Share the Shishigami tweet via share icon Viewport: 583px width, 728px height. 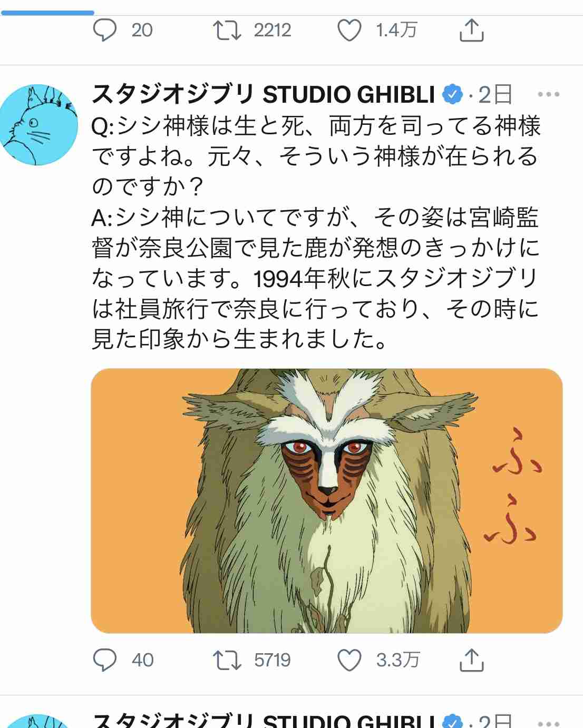471,660
